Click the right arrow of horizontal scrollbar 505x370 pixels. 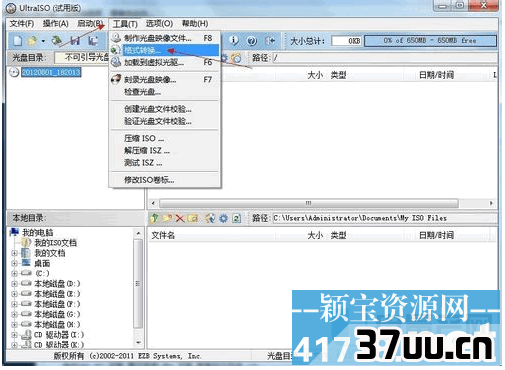(491, 203)
